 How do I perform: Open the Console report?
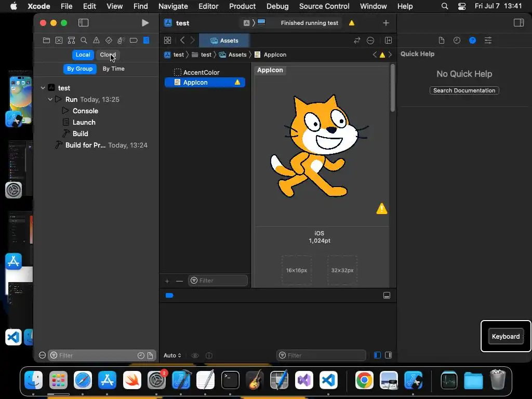[85, 111]
